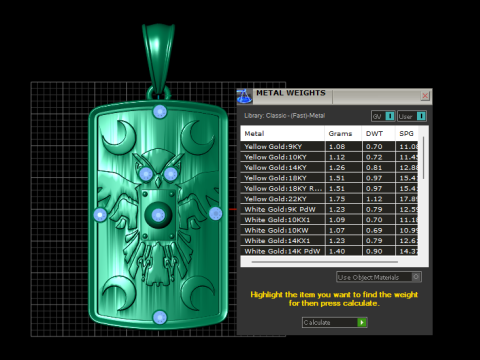This screenshot has height=360, width=480.
Task: Click the 1.12 DWT value for 22KY
Action: [x=374, y=199]
